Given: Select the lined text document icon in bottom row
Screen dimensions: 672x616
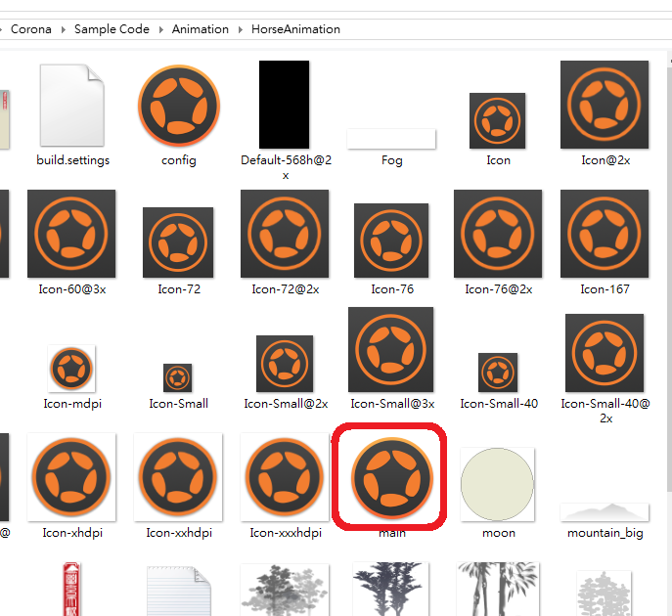Looking at the screenshot, I should click(x=179, y=592).
